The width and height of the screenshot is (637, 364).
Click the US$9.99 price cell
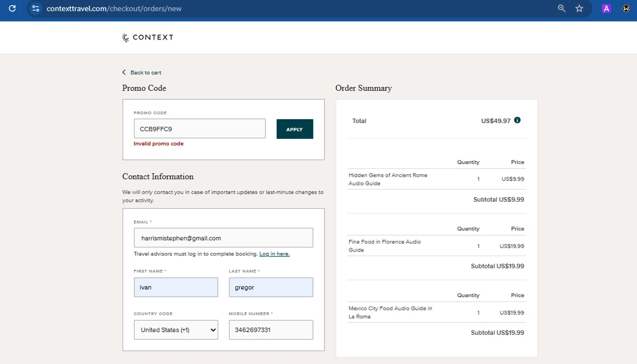(x=513, y=179)
